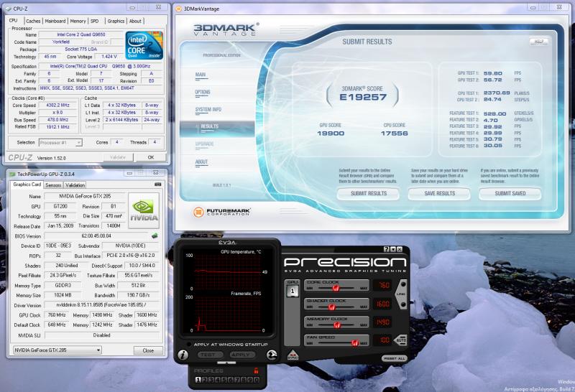575x392 pixels.
Task: Click the GPU-Z Driver Version field
Action: (102, 305)
